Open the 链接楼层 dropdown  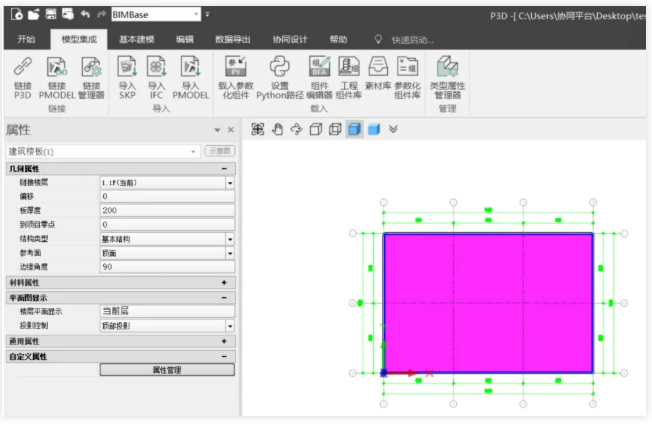pyautogui.click(x=230, y=183)
